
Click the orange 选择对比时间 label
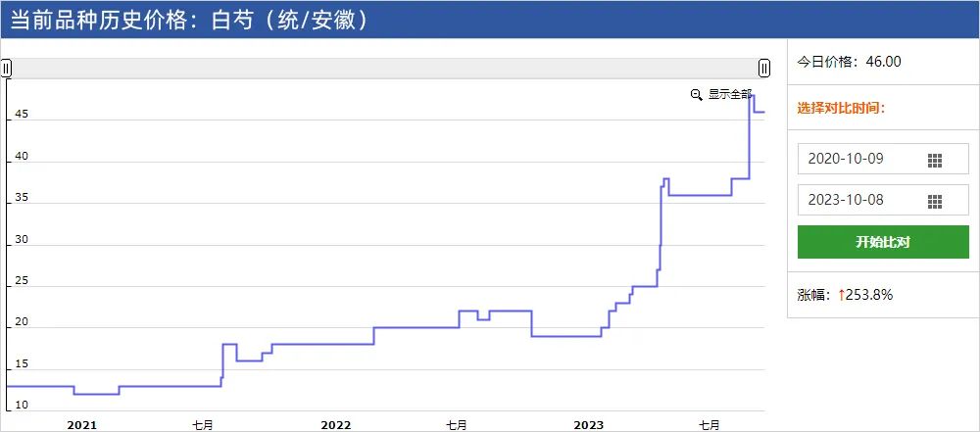click(x=841, y=108)
